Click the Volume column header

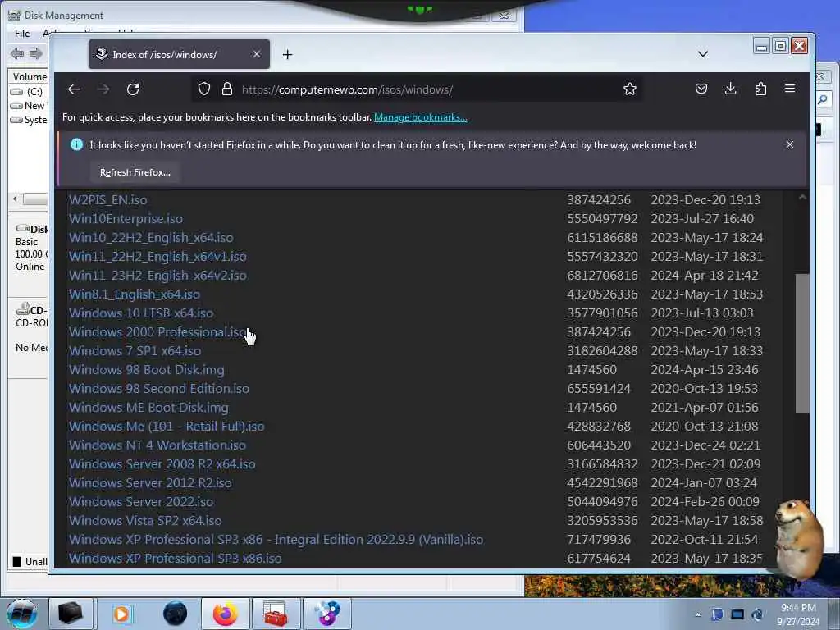click(x=29, y=76)
